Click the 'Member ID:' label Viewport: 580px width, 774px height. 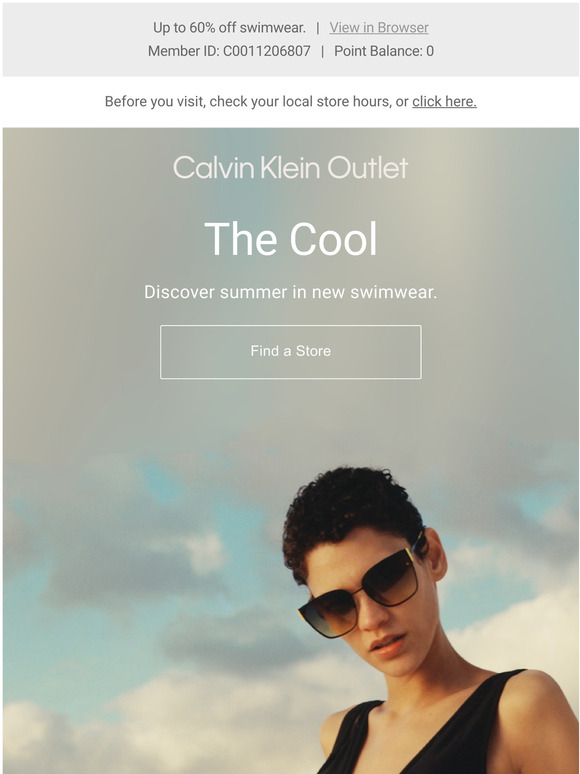(184, 51)
